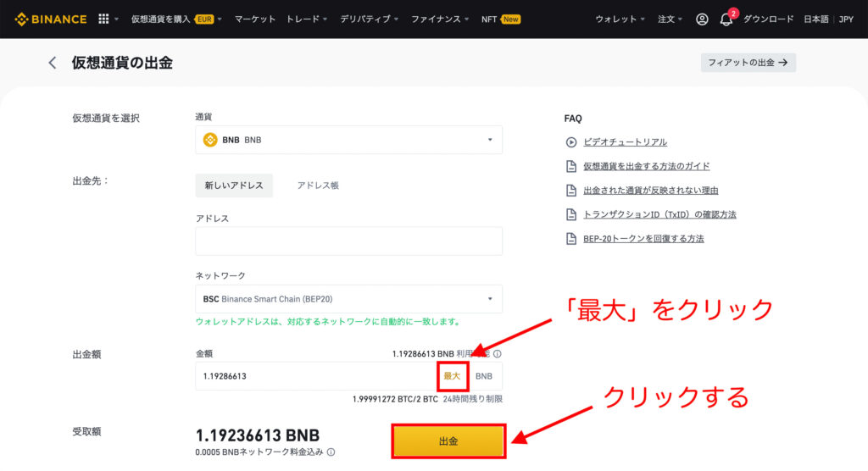
Task: Open トランザクションID (TxID) の確認方法 link
Action: [x=659, y=214]
